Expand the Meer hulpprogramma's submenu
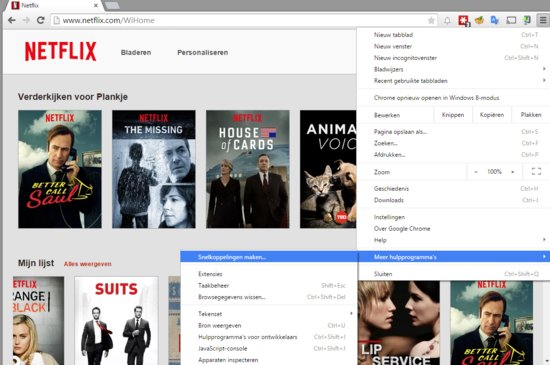 (x=453, y=257)
